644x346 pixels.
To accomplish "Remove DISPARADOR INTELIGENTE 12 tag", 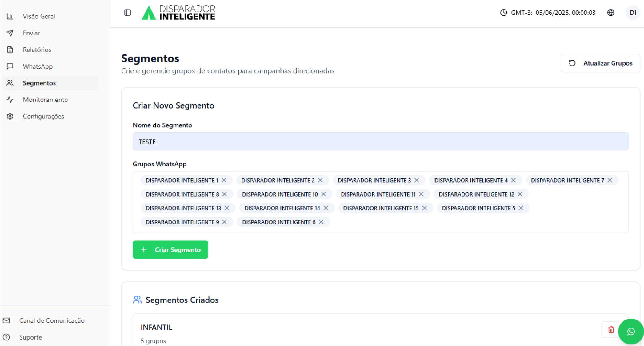I will tap(520, 194).
